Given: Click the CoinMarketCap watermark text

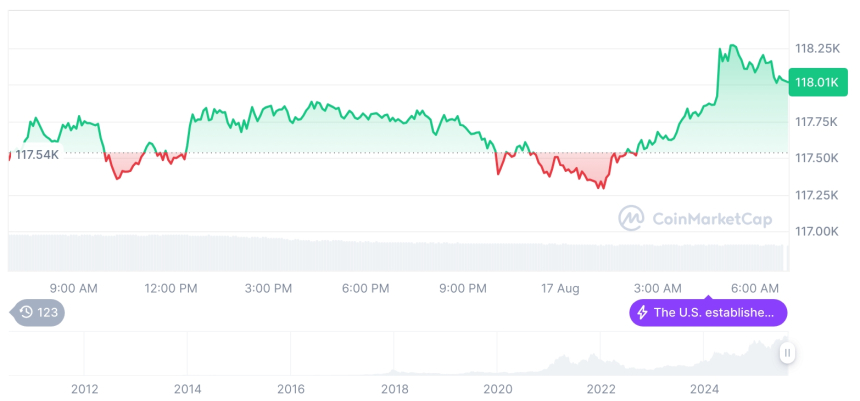Looking at the screenshot, I should [698, 218].
